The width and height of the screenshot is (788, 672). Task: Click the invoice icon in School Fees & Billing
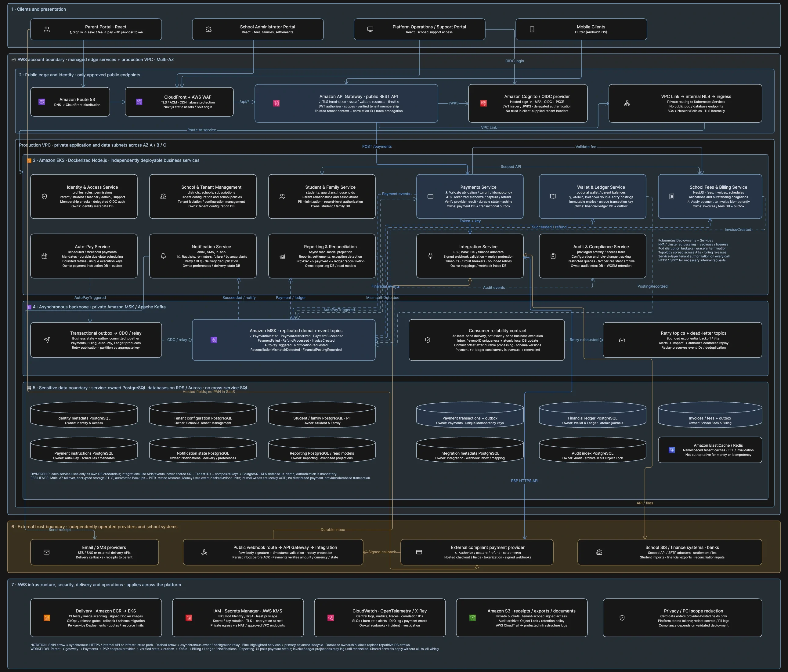click(672, 196)
